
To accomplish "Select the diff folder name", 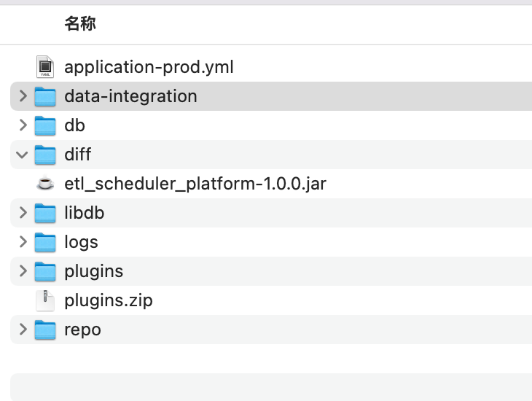I will [77, 155].
